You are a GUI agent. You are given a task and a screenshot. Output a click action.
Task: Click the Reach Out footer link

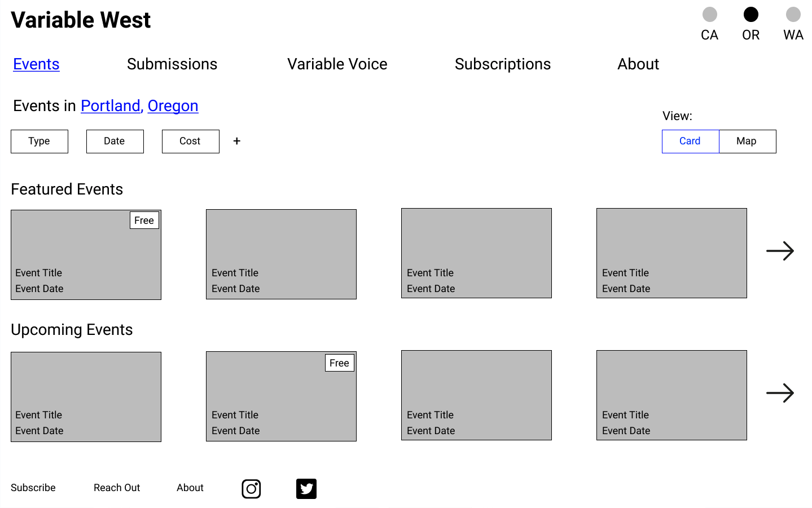[117, 488]
